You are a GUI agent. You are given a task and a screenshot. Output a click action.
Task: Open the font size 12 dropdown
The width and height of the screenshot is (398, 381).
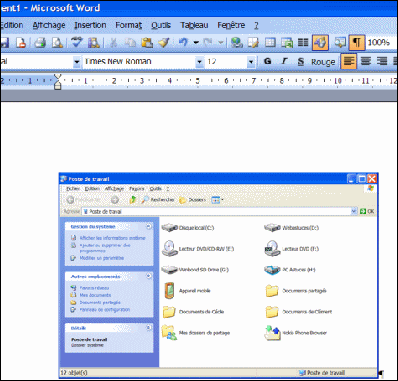point(251,62)
